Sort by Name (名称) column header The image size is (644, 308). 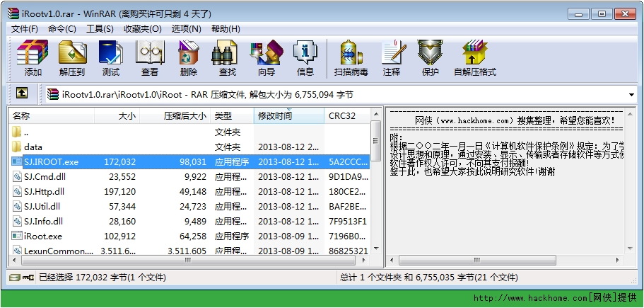(x=52, y=116)
